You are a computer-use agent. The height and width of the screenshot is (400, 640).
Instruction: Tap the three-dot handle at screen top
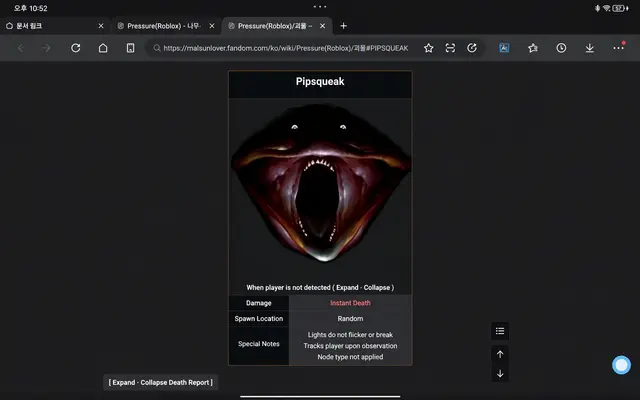coord(320,7)
